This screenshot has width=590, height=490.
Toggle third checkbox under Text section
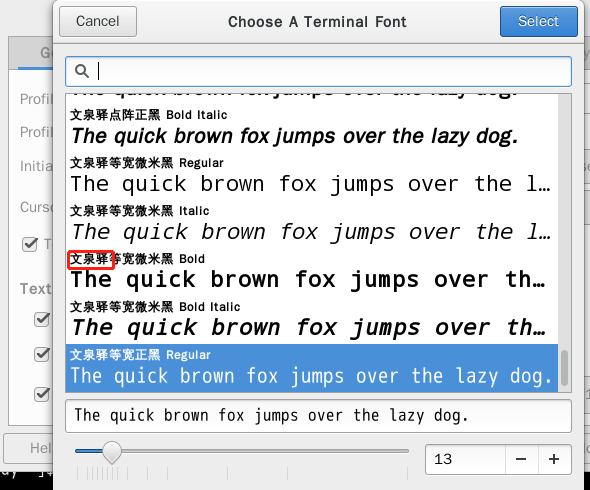(x=42, y=394)
